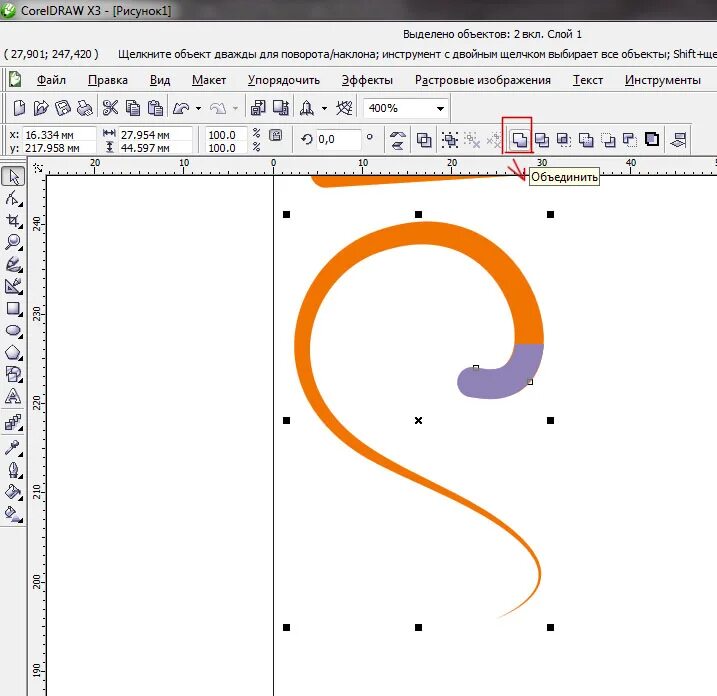Select the Basic shapes tool
The image size is (717, 696).
point(13,375)
